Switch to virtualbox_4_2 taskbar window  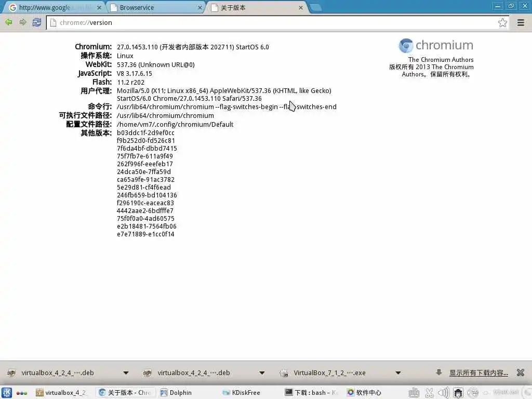pos(61,393)
